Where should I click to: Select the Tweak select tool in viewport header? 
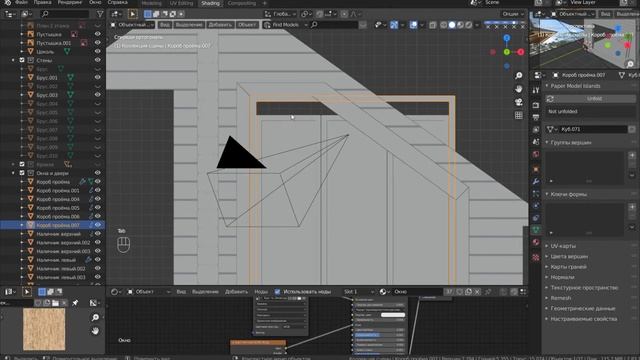133,14
